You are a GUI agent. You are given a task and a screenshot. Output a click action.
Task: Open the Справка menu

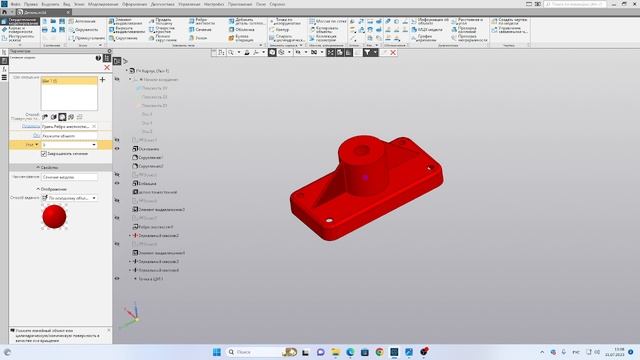coord(277,4)
